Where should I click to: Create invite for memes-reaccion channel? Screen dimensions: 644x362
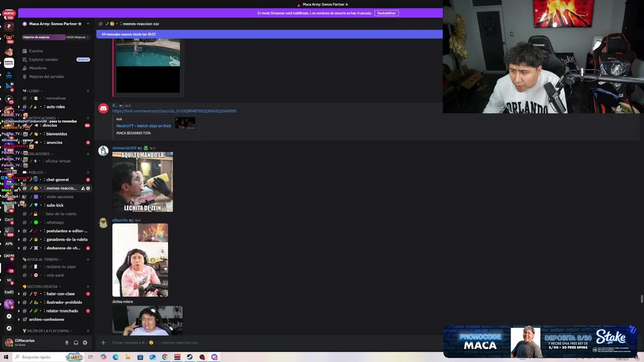point(83,188)
